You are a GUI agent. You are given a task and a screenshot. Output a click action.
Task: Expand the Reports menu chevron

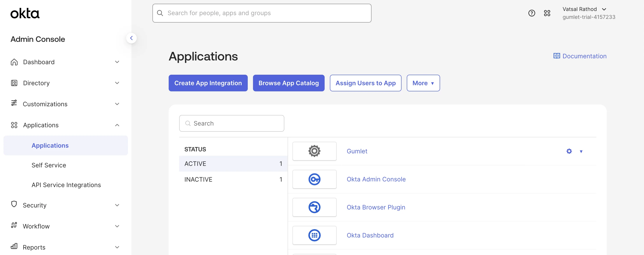[117, 247]
